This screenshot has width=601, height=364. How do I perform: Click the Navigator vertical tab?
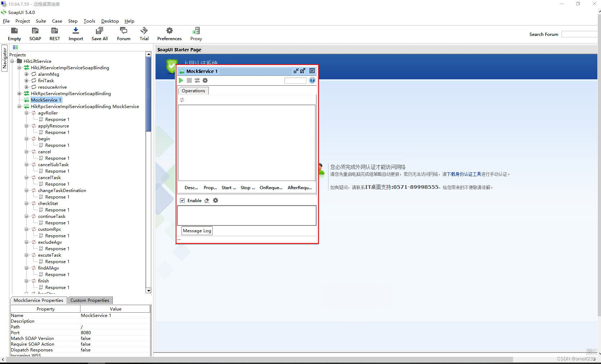5,58
